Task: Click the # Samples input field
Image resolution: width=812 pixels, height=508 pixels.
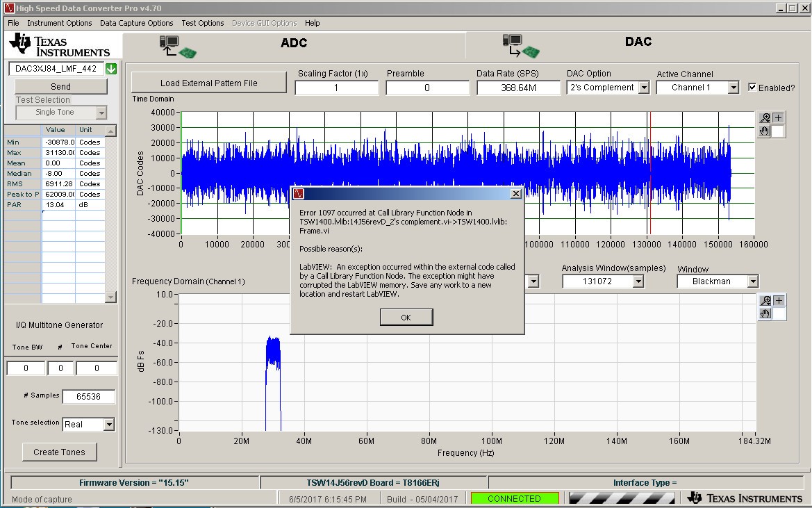Action: [88, 397]
